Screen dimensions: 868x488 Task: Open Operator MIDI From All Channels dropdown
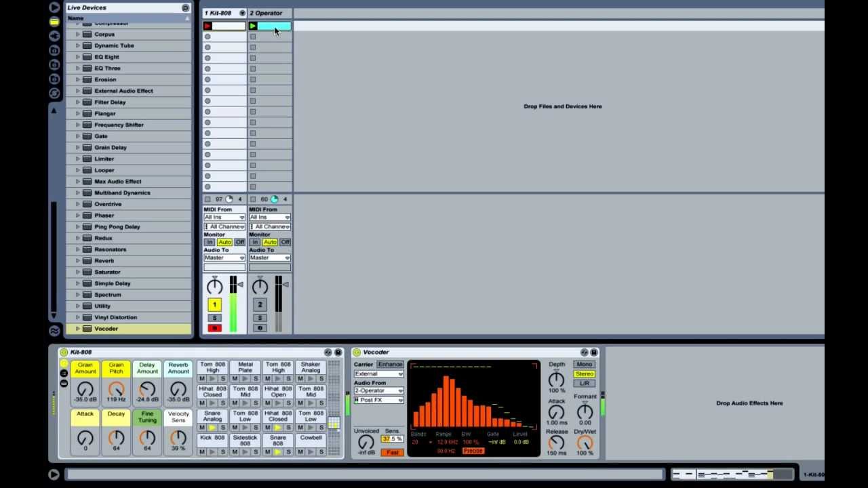(270, 226)
